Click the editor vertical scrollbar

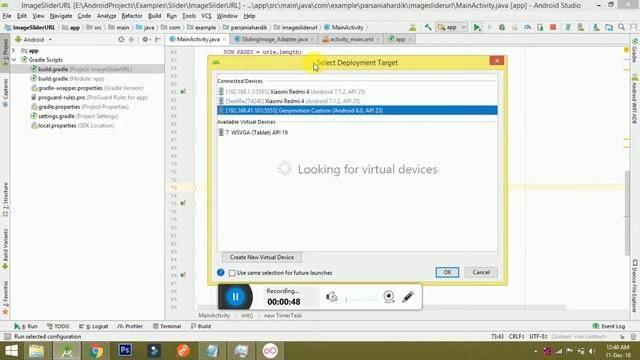click(627, 212)
